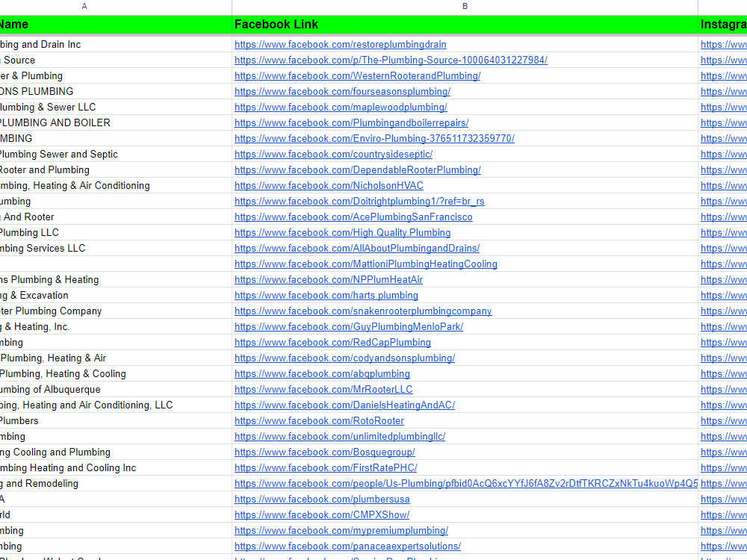Open countrysideseptic Facebook link
This screenshot has width=747, height=560.
point(333,155)
